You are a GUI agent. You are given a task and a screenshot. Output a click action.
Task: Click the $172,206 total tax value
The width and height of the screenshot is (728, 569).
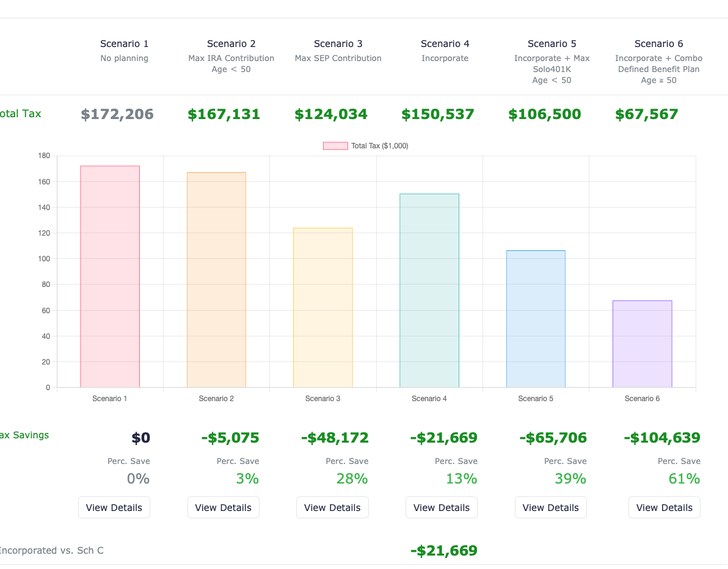click(x=117, y=114)
